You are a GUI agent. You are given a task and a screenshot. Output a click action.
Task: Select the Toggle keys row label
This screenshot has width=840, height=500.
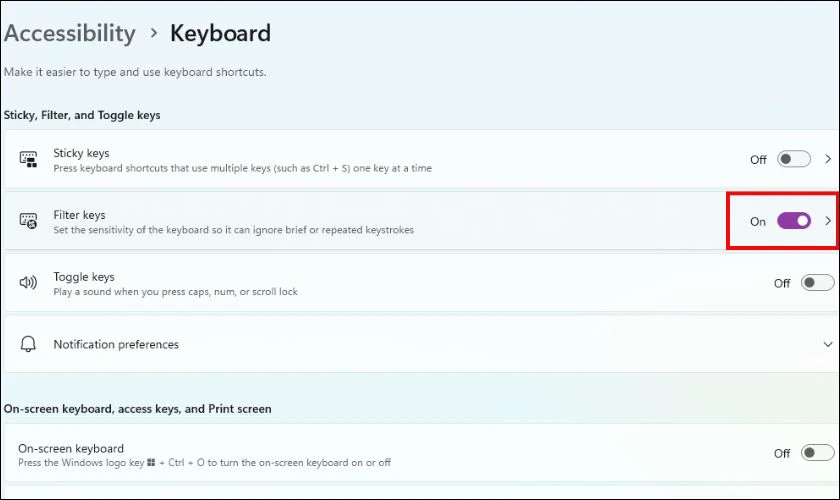[x=84, y=277]
